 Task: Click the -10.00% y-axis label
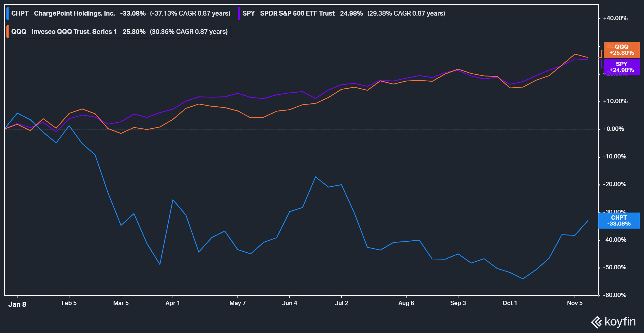pos(615,157)
